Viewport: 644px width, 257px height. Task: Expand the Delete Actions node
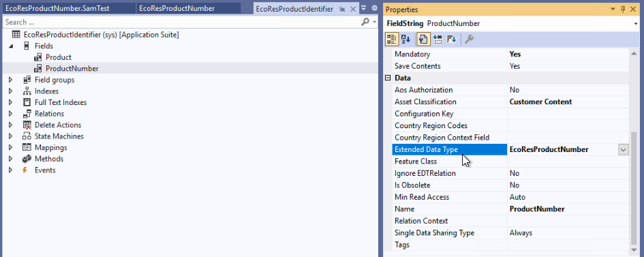pos(11,125)
